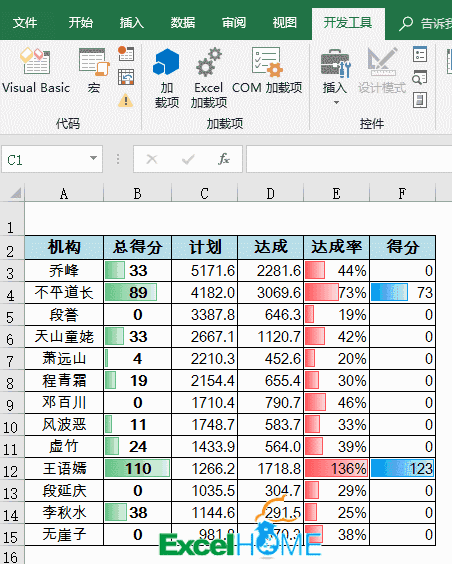Click the 总得分 header cell
The image size is (452, 564).
tap(138, 247)
